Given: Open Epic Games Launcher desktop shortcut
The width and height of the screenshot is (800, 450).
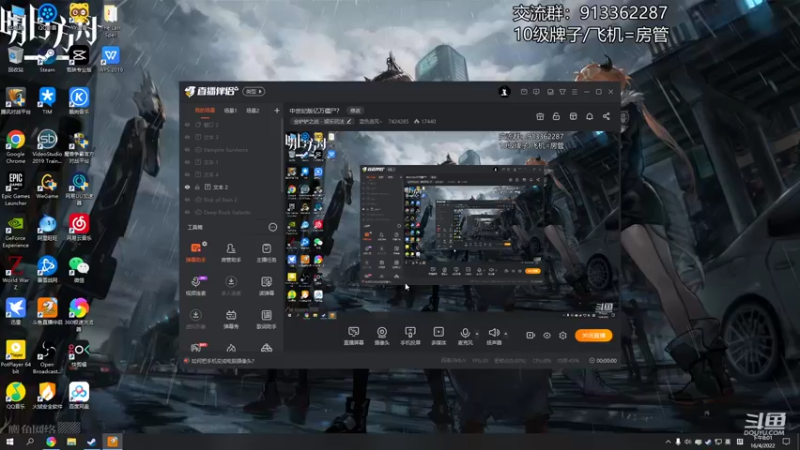Looking at the screenshot, I should tap(15, 189).
